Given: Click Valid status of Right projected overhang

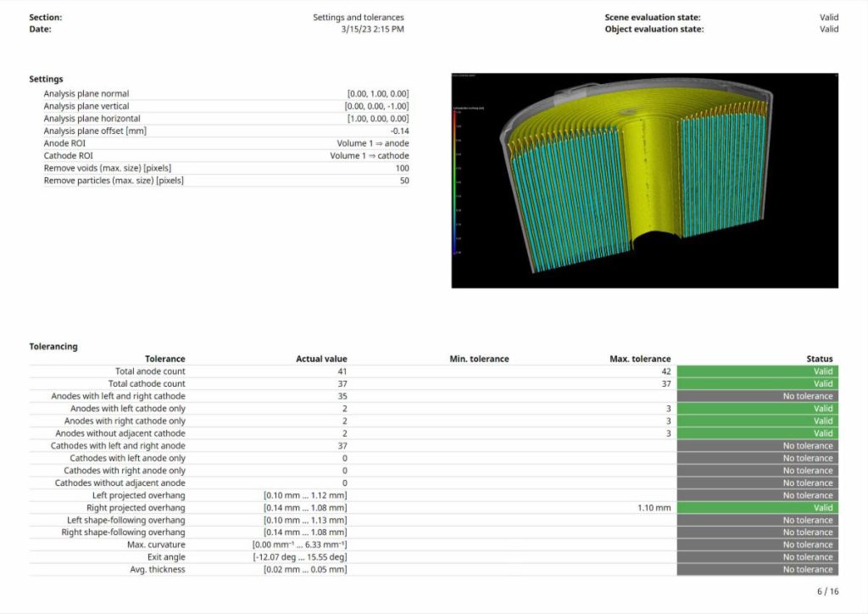Looking at the screenshot, I should tap(757, 508).
